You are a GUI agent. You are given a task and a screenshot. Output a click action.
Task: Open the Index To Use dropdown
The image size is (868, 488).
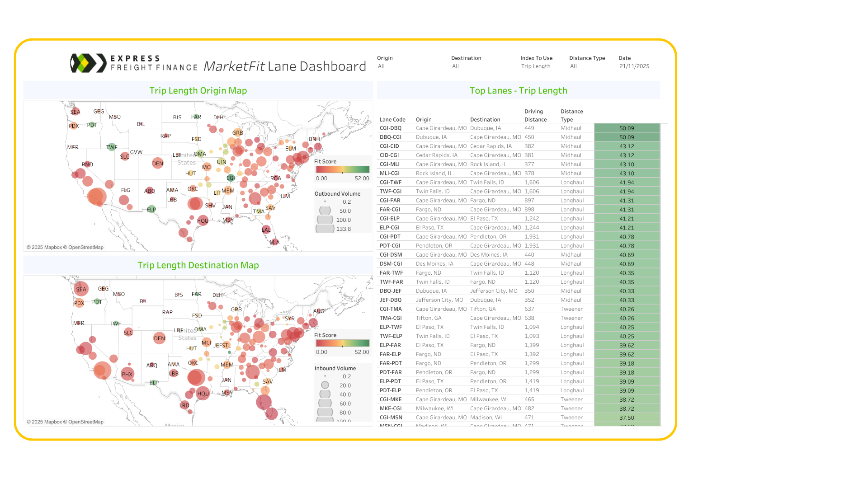point(536,66)
